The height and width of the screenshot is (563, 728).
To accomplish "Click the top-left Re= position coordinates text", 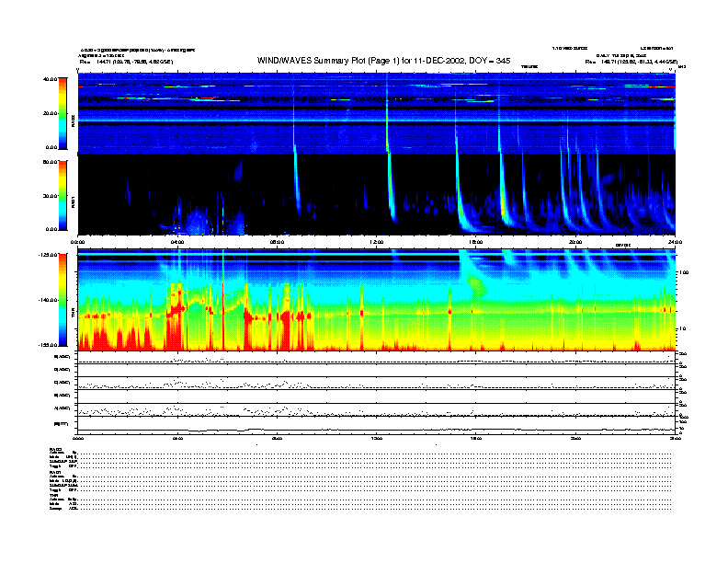I will click(126, 62).
